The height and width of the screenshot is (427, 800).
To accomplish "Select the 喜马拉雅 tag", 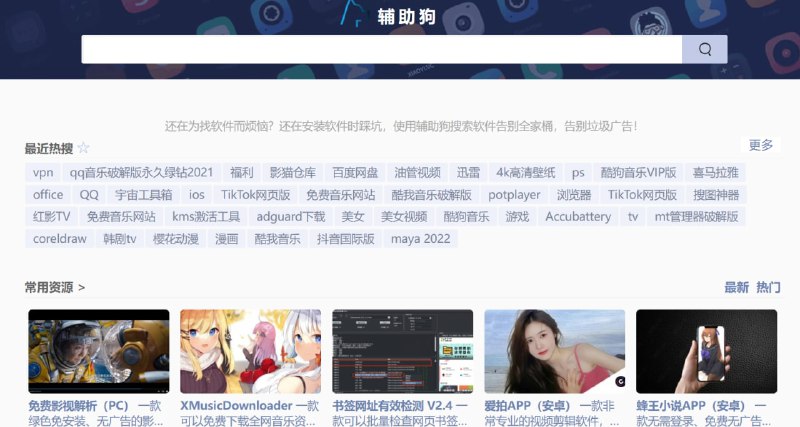I will pos(715,172).
